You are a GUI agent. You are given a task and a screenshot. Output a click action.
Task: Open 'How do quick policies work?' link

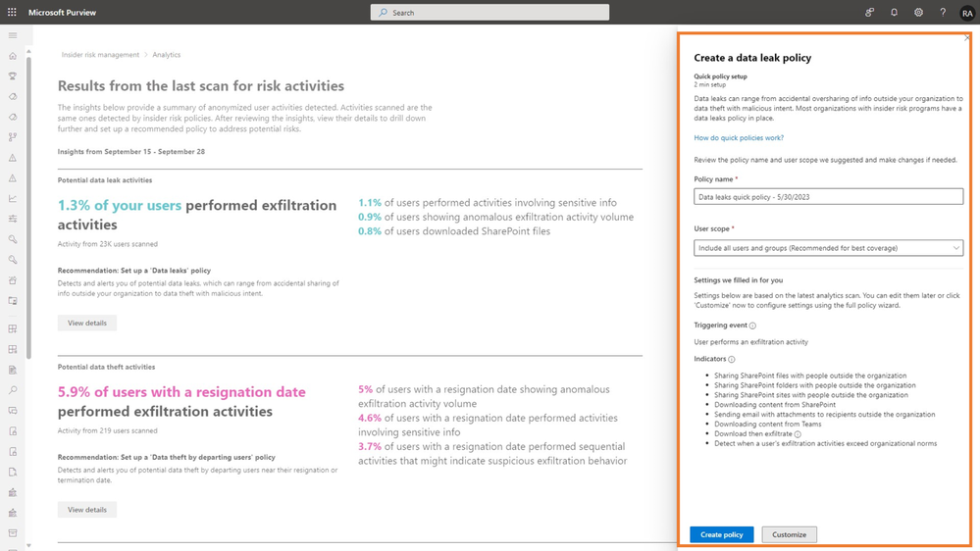click(738, 138)
